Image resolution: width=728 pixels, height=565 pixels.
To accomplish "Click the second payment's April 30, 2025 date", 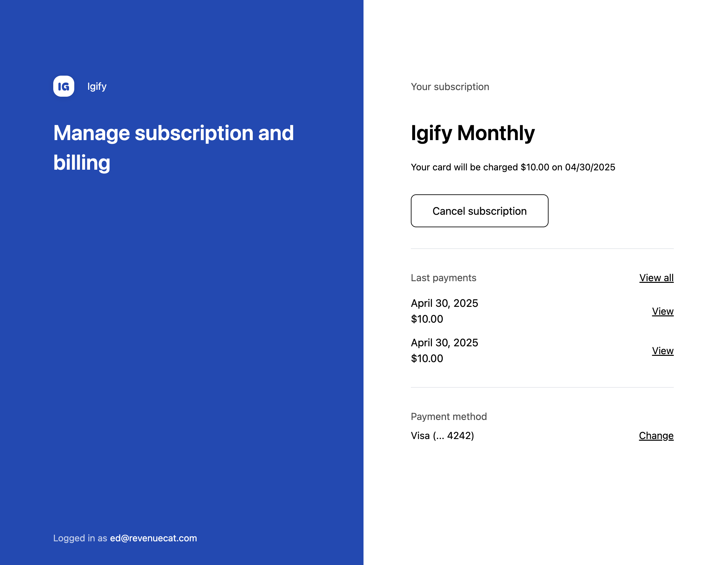I will click(x=444, y=343).
